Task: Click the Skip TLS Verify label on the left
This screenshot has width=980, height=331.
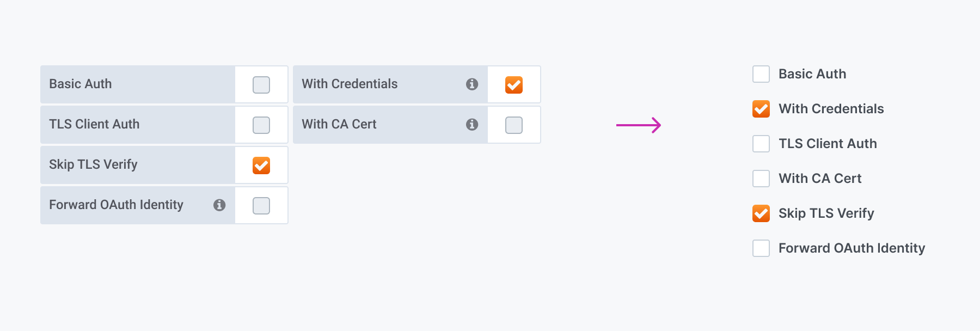Action: pos(93,164)
